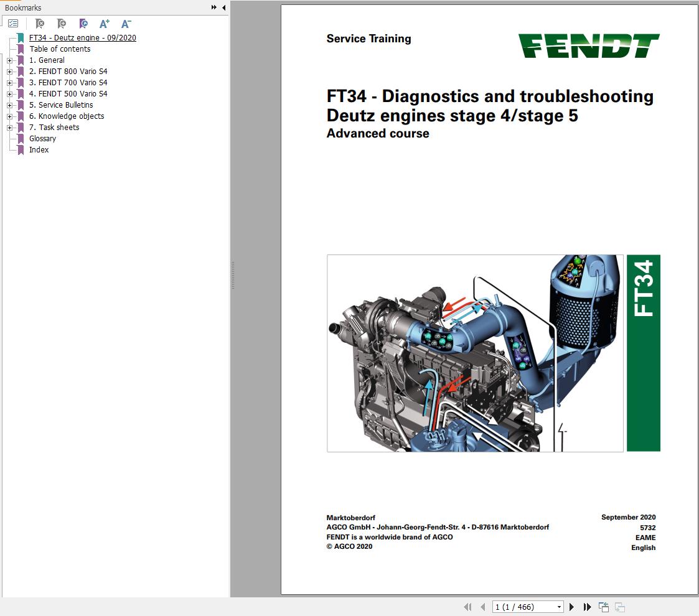The image size is (699, 616).
Task: Select the '6. Knowledge objects' bookmark
Action: tap(67, 116)
